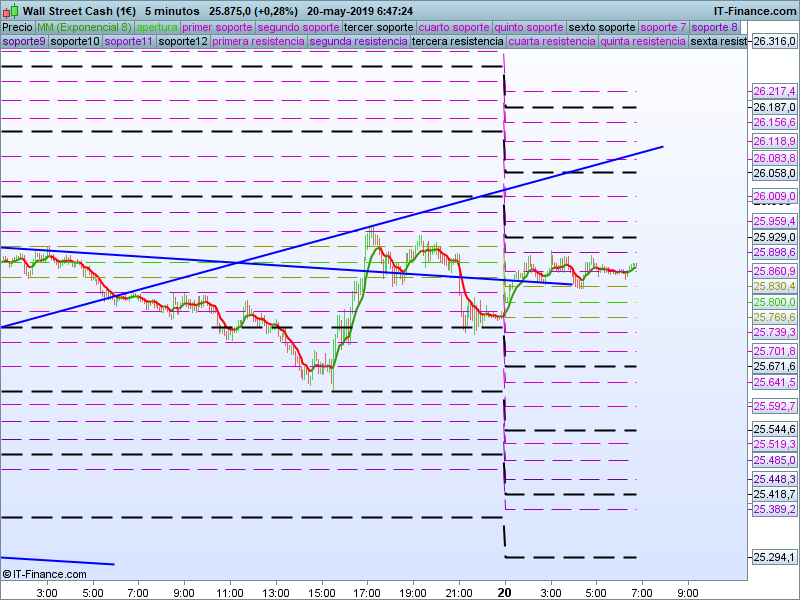The image size is (800, 600).
Task: Click the 5 minutos timeframe text
Action: pyautogui.click(x=171, y=11)
